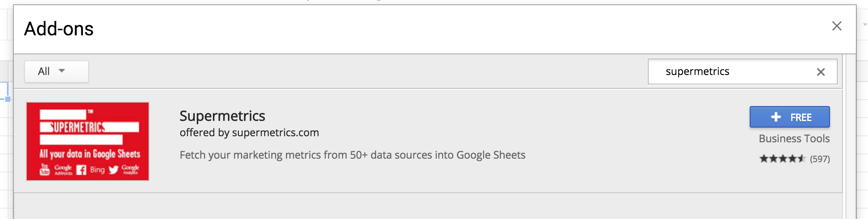This screenshot has width=868, height=219.
Task: Clear the supermetrics search text
Action: [x=820, y=72]
